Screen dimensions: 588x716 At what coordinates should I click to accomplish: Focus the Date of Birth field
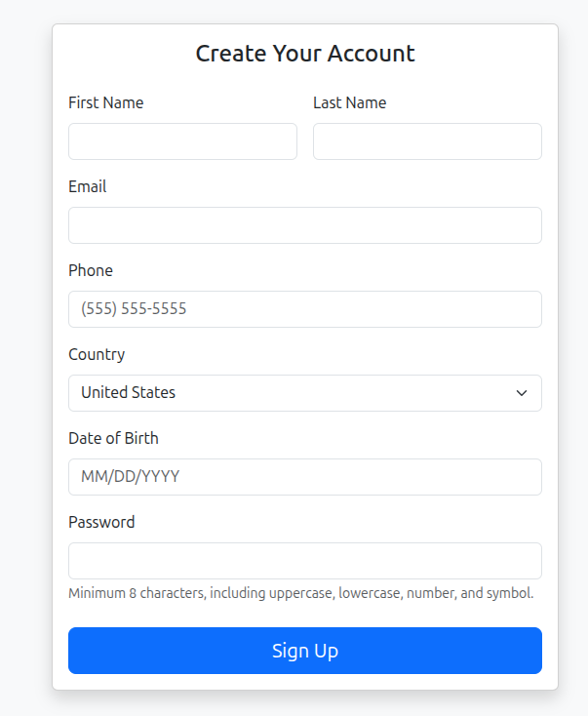[304, 477]
